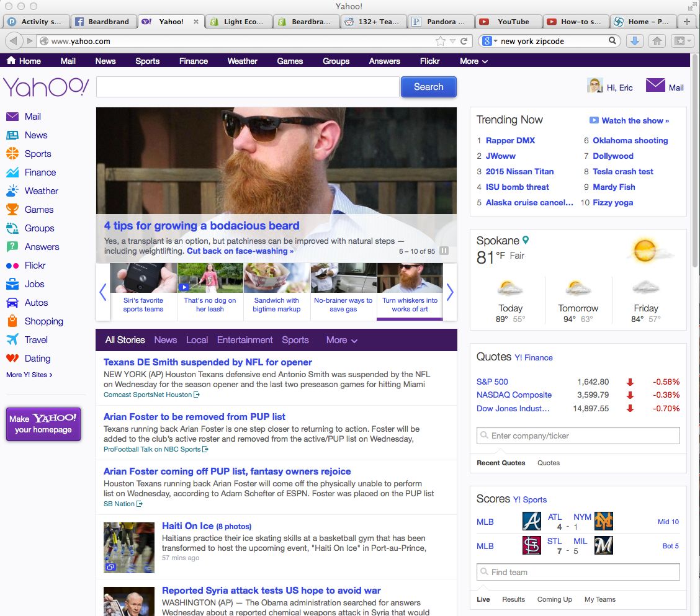
Task: Pause the featured news carousel slideshow
Action: [444, 251]
